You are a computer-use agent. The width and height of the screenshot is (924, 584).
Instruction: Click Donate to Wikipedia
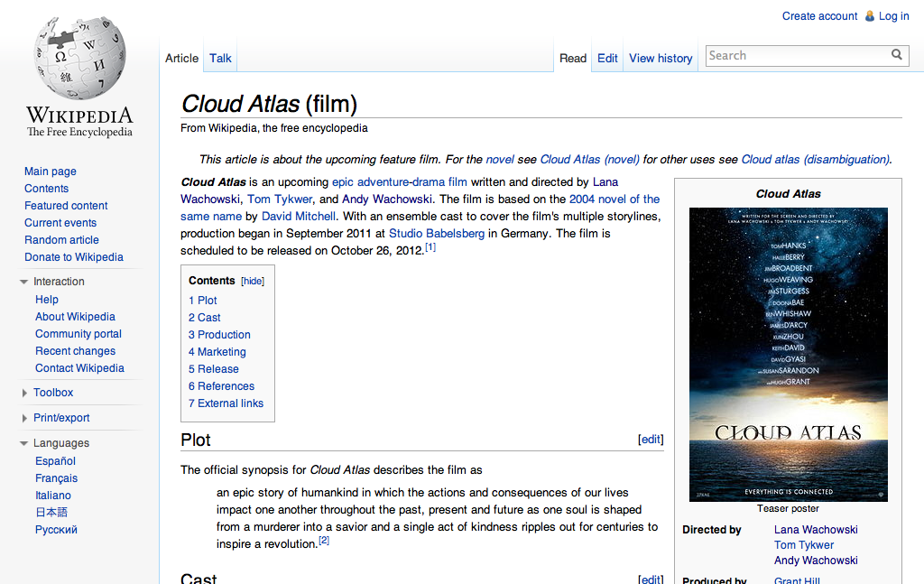(74, 257)
